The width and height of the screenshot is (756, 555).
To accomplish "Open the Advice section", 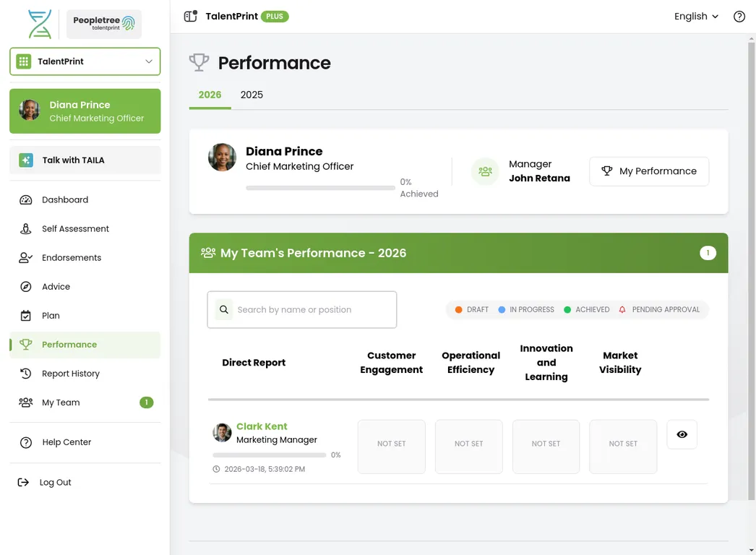I will pyautogui.click(x=85, y=286).
